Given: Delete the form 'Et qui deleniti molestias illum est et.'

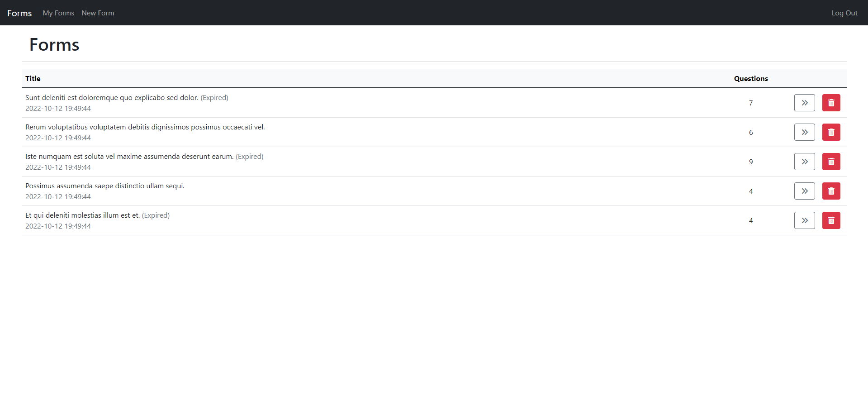Looking at the screenshot, I should (831, 220).
